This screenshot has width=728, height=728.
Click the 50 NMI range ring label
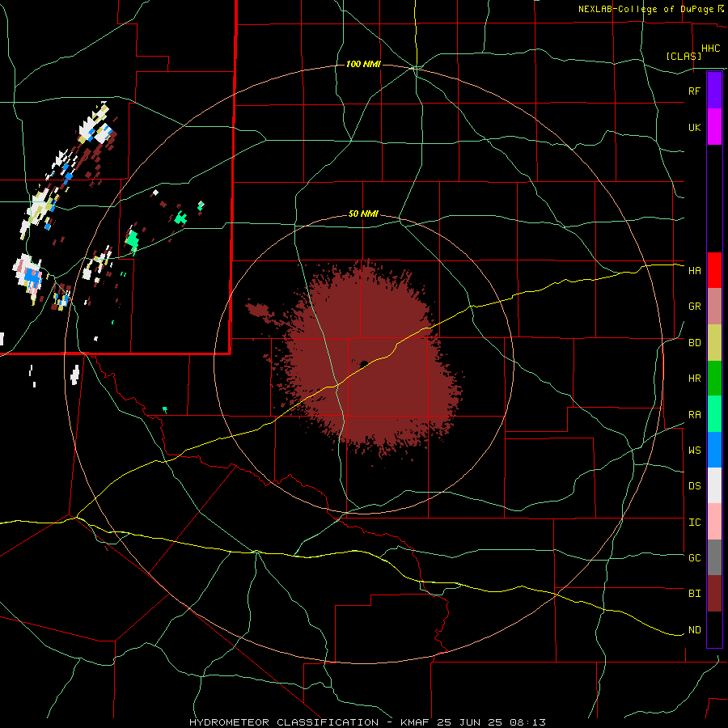(363, 214)
